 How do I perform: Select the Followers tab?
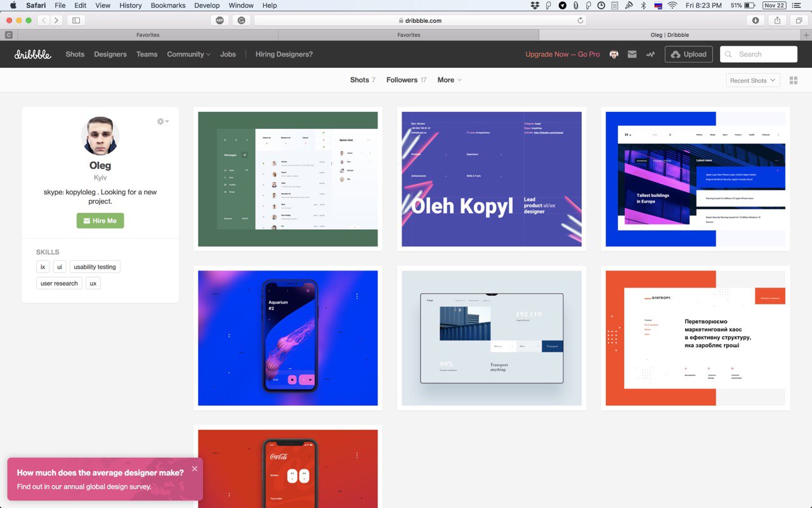[407, 80]
